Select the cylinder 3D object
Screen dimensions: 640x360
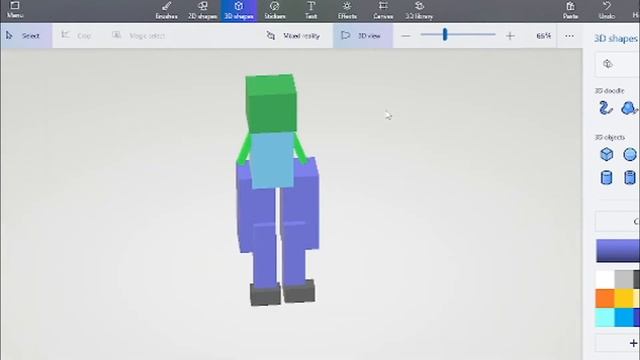pos(607,178)
